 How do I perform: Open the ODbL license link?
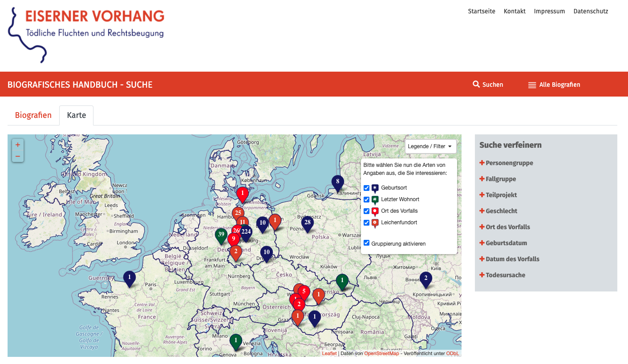click(x=452, y=353)
